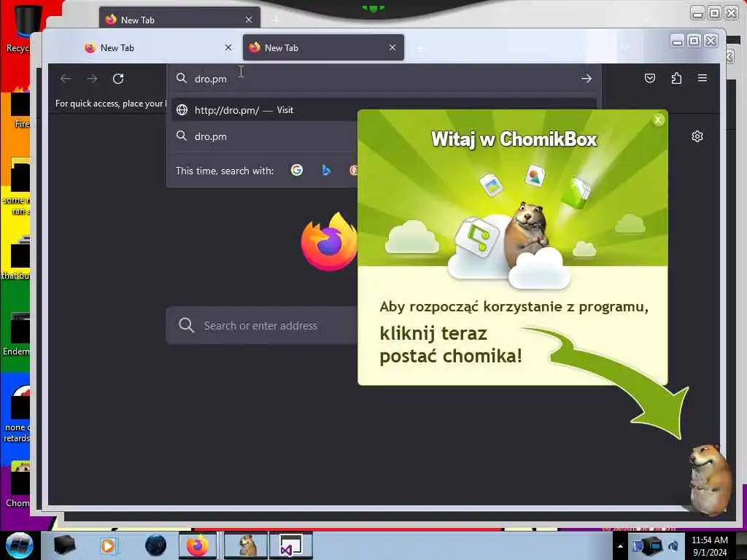Open the media player taskbar icon
747x560 pixels.
[108, 545]
